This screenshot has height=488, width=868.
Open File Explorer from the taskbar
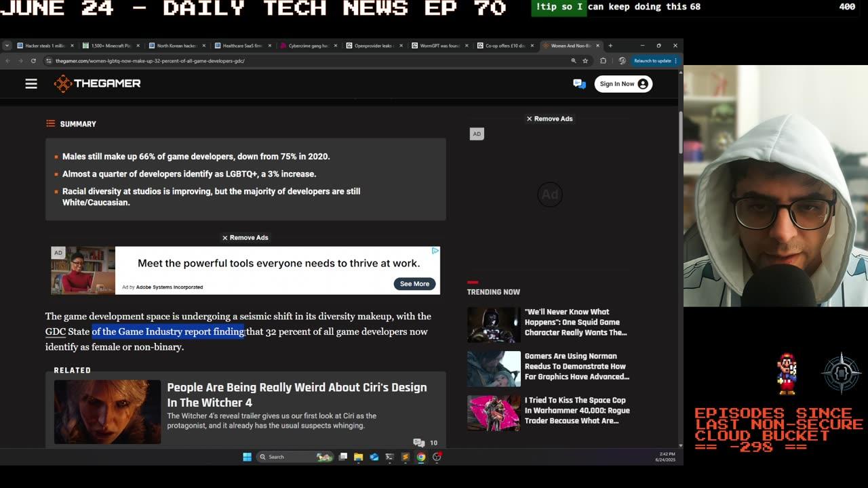pos(358,457)
